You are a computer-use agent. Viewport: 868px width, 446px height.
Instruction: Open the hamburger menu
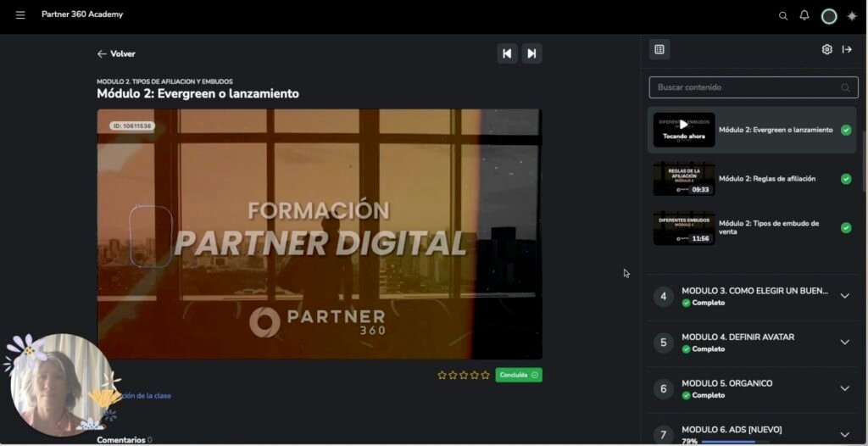pyautogui.click(x=20, y=15)
